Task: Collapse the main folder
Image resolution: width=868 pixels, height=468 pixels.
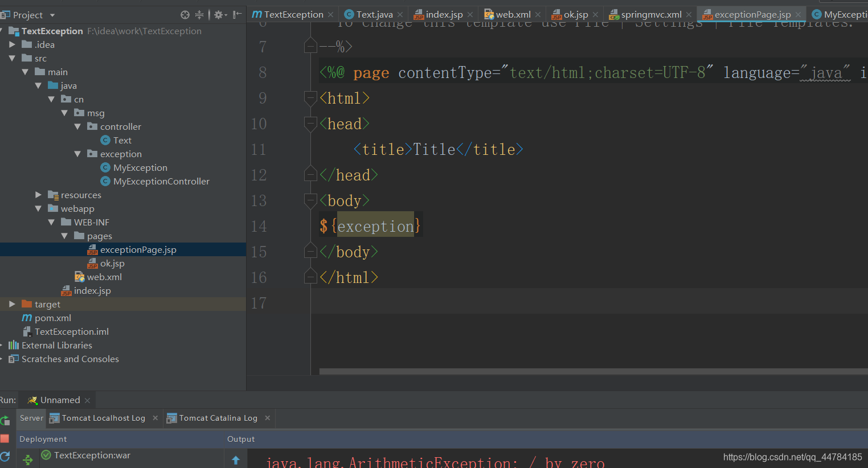Action: [x=25, y=72]
